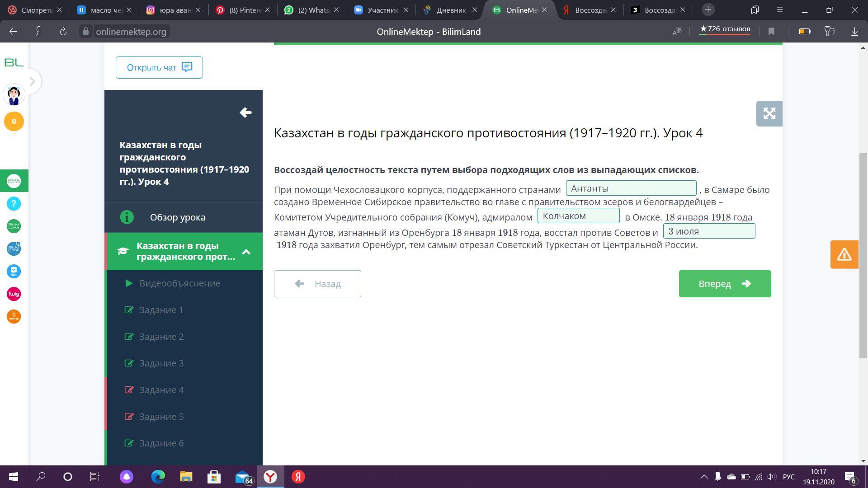Collapse lesson sidebar with left arrow
This screenshot has width=868, height=488.
click(245, 113)
